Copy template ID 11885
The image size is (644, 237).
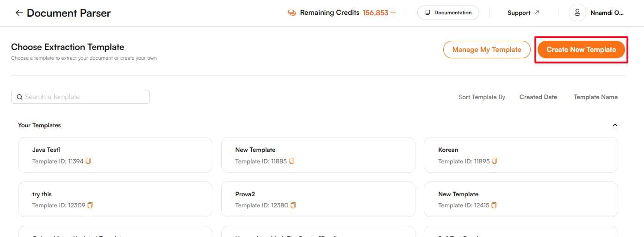(x=292, y=161)
